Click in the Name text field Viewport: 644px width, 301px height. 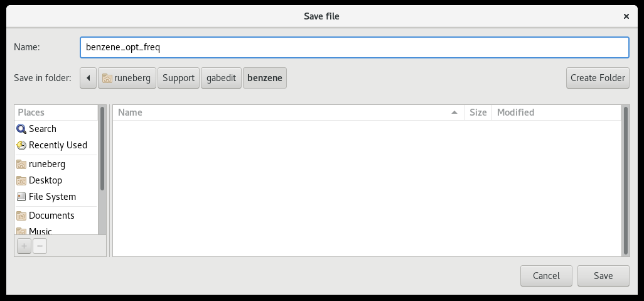354,47
